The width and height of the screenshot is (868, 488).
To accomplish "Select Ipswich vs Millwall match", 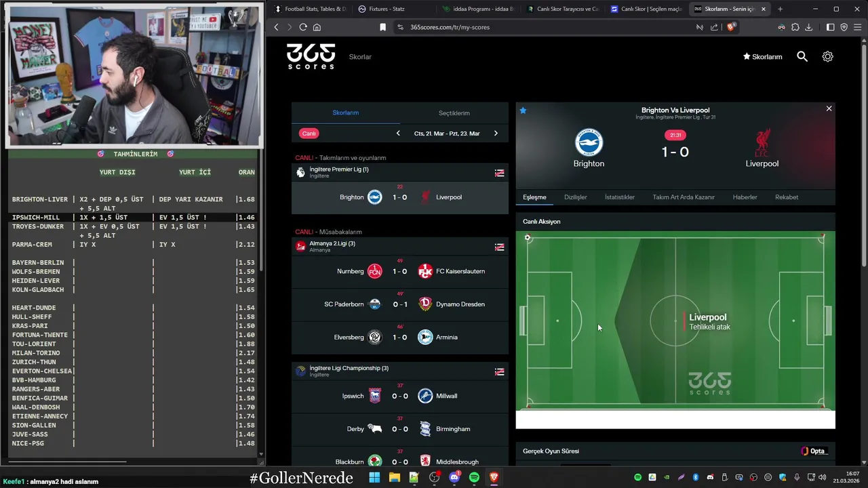I will pyautogui.click(x=400, y=396).
